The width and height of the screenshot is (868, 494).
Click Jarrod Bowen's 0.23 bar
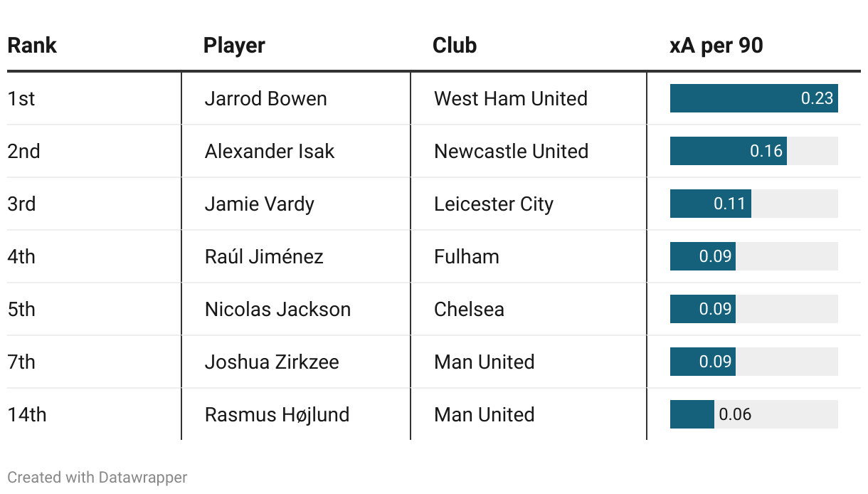pyautogui.click(x=754, y=98)
